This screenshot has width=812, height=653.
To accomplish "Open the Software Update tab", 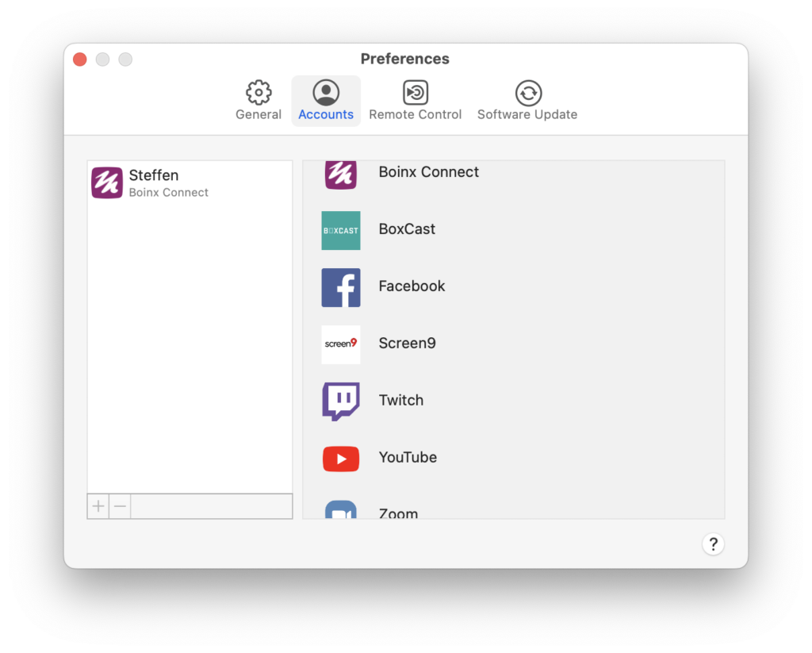I will pos(527,101).
